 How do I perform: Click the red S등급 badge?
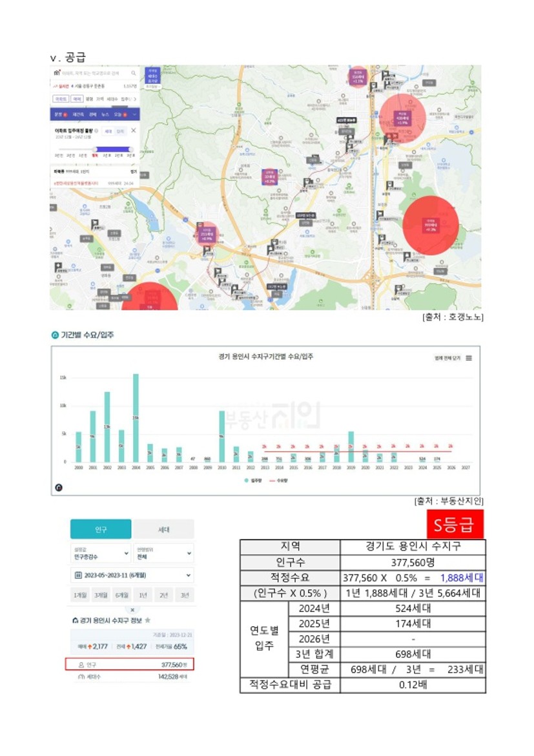tap(455, 524)
